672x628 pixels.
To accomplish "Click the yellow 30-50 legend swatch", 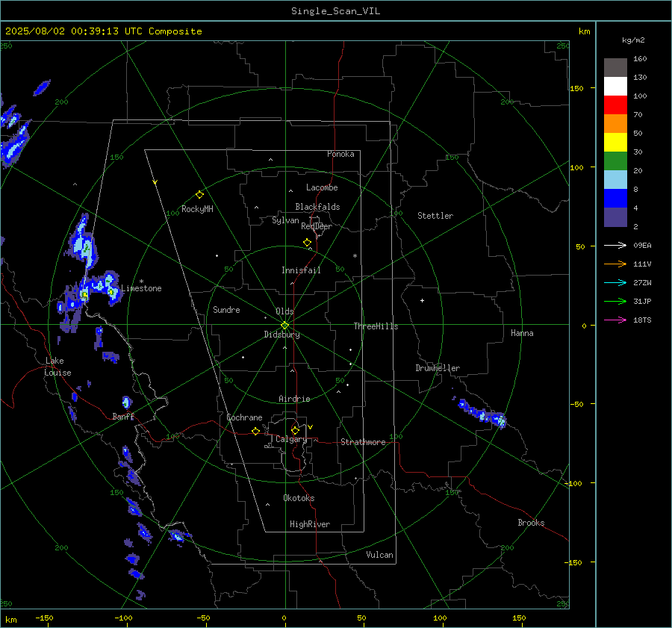I will point(615,143).
